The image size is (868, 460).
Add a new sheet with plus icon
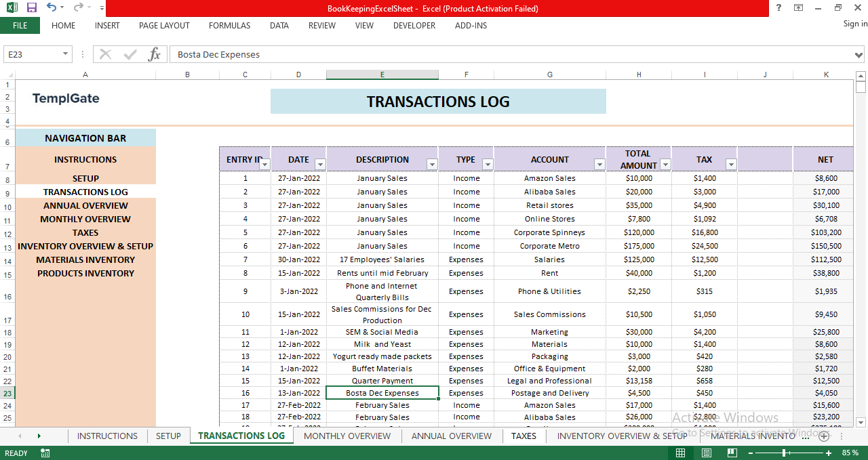824,436
